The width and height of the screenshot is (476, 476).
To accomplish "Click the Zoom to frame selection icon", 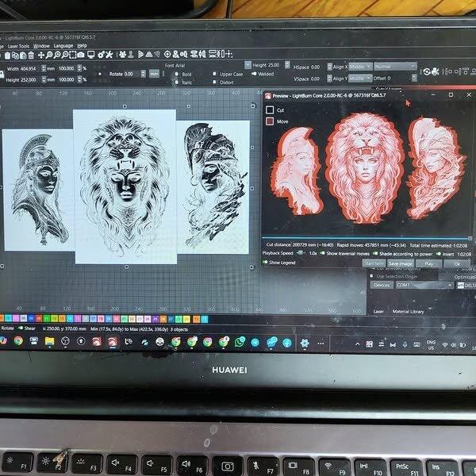I will point(72,55).
